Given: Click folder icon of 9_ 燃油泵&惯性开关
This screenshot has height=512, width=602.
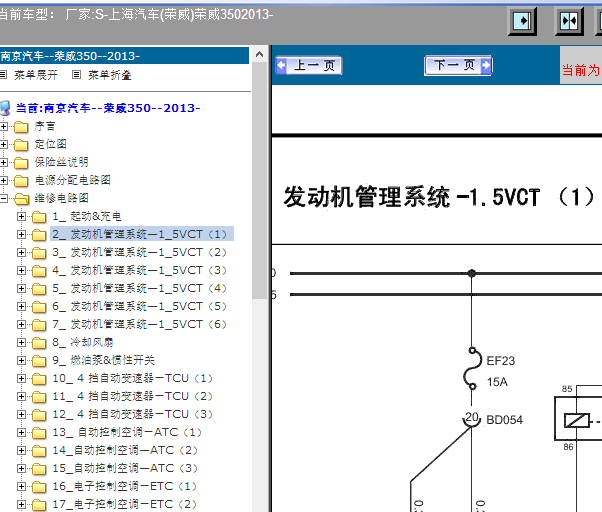Looking at the screenshot, I should click(x=39, y=361).
